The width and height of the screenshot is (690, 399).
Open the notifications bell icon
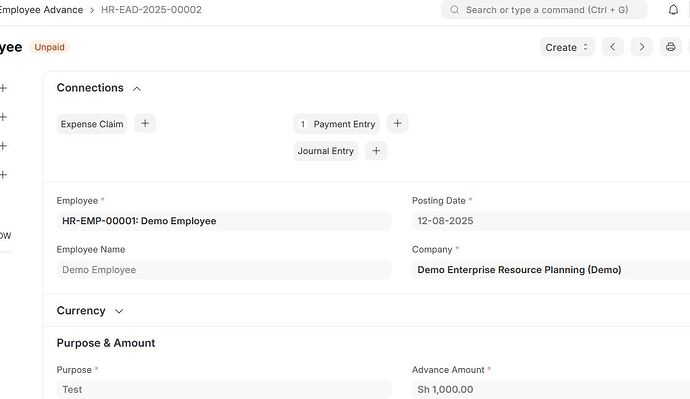[x=673, y=10]
